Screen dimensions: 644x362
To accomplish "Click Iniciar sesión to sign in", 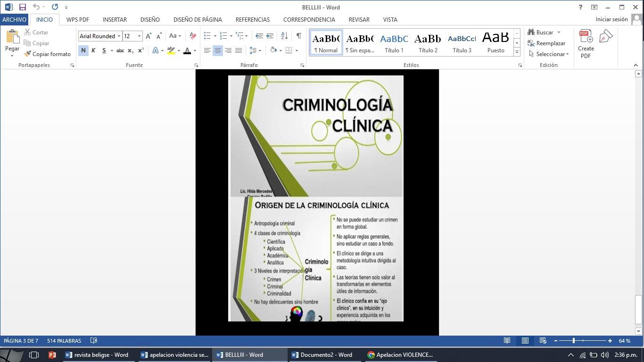I will click(611, 19).
